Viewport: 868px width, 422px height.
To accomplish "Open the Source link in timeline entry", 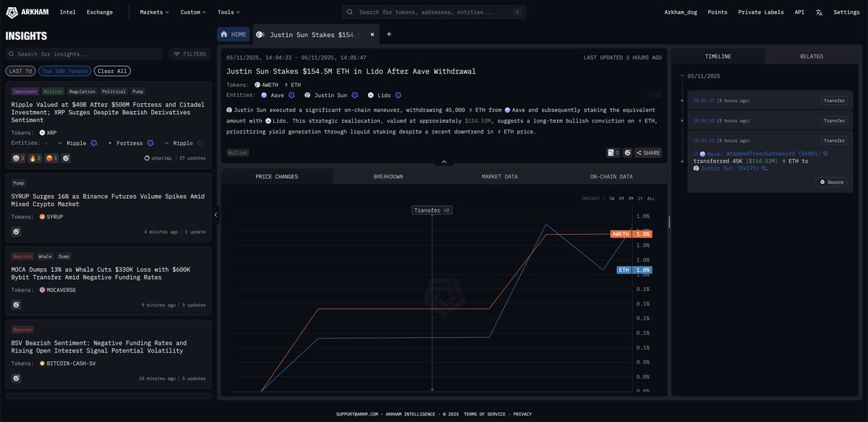I will (831, 182).
